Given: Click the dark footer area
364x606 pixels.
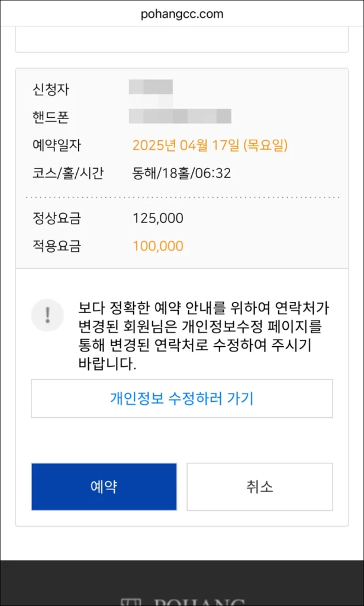Looking at the screenshot, I should pos(182,583).
